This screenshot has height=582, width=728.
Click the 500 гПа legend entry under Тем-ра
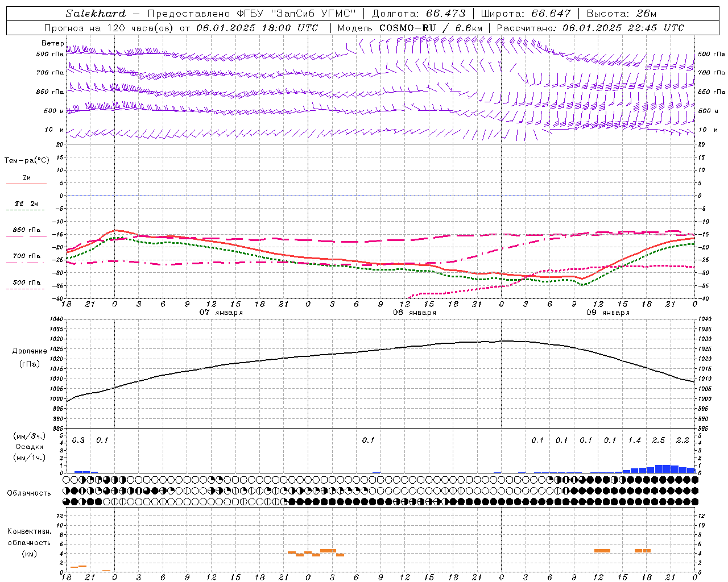click(27, 282)
